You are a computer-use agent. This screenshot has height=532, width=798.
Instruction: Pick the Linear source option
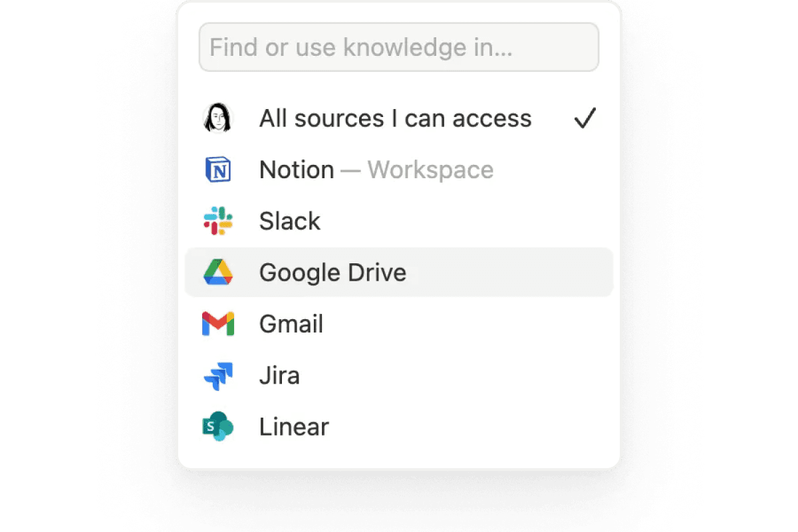pos(294,427)
